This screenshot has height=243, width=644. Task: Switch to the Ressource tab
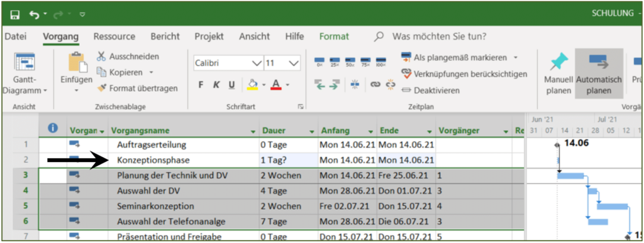click(114, 36)
